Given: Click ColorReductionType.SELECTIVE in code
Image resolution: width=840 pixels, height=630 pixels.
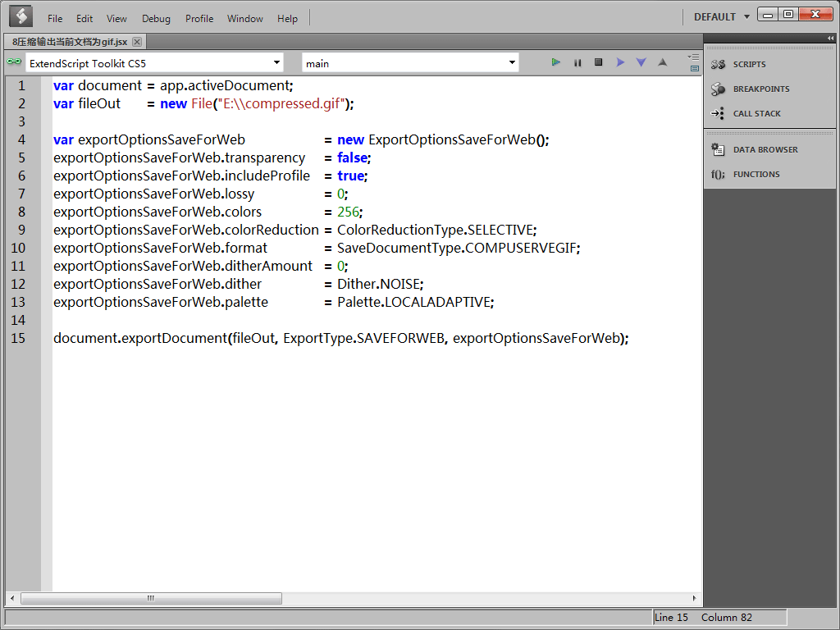Looking at the screenshot, I should coord(435,230).
